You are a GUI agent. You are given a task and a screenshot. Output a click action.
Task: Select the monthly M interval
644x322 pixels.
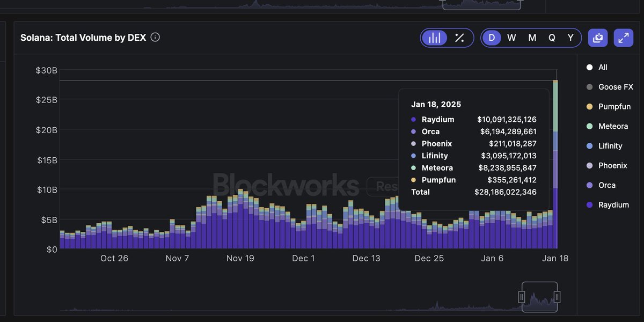pos(532,38)
